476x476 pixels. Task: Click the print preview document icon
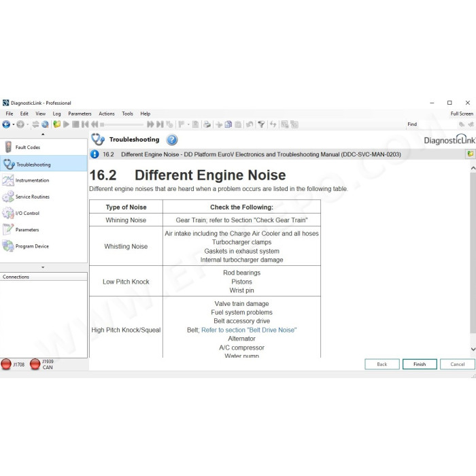[x=196, y=124]
